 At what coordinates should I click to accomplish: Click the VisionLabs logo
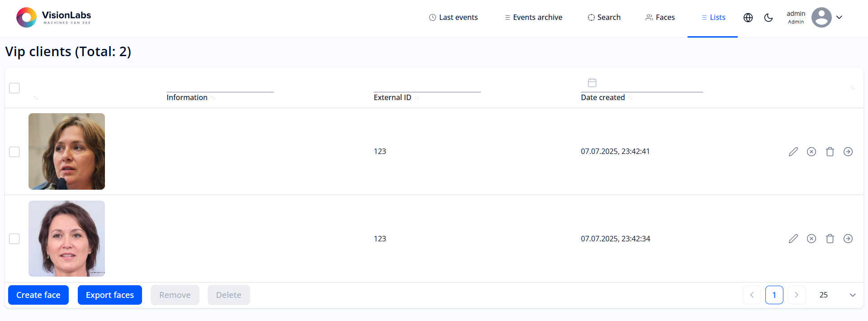54,18
